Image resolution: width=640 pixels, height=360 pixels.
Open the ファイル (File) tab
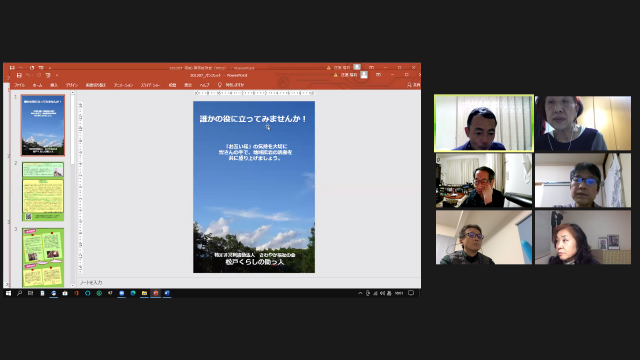(x=20, y=85)
